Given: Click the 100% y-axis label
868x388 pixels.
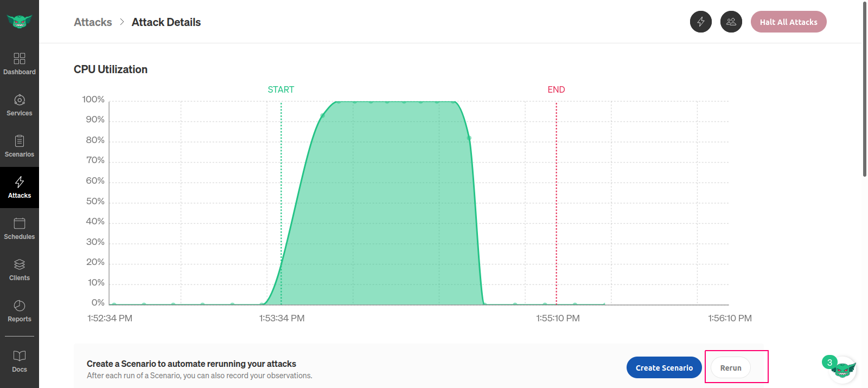Looking at the screenshot, I should click(93, 99).
